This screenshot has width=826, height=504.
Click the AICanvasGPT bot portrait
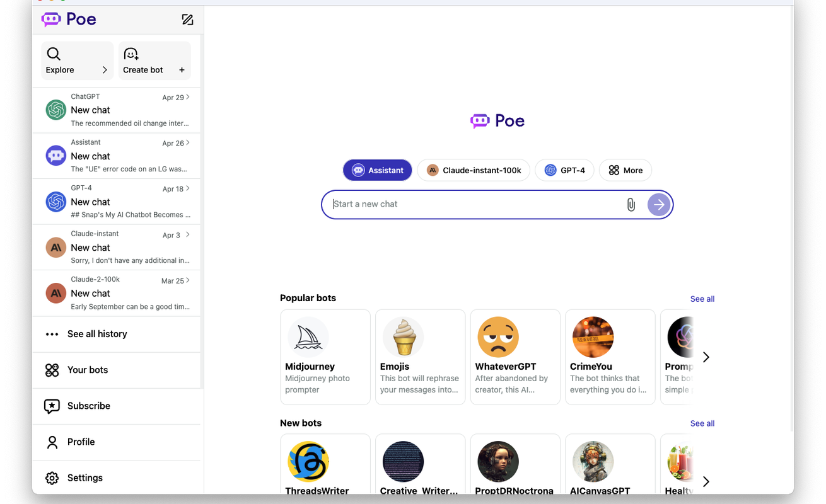pos(593,462)
